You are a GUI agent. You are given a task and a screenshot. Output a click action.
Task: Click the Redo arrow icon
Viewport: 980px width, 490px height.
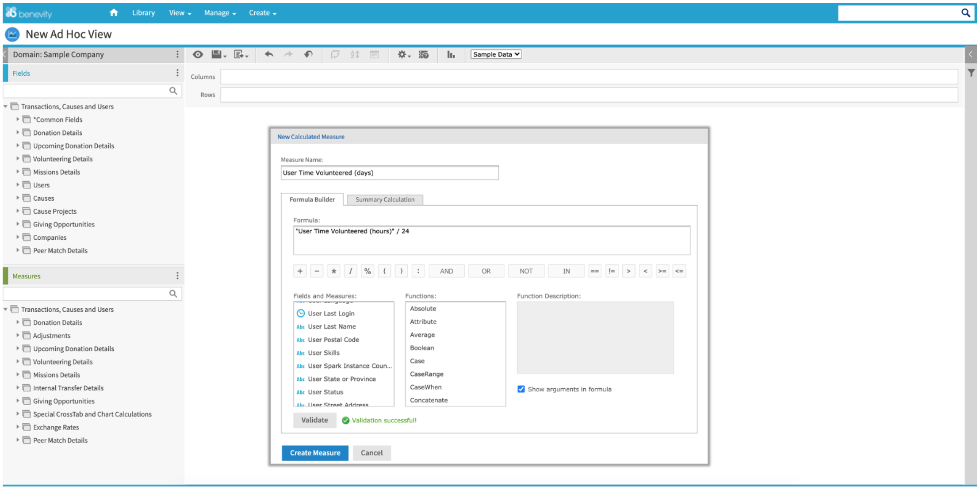[x=288, y=54]
